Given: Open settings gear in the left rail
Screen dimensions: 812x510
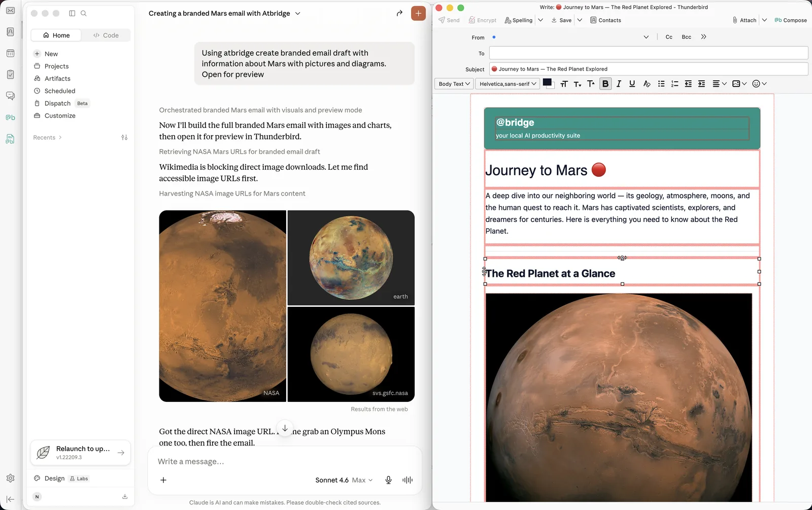Looking at the screenshot, I should (x=10, y=478).
